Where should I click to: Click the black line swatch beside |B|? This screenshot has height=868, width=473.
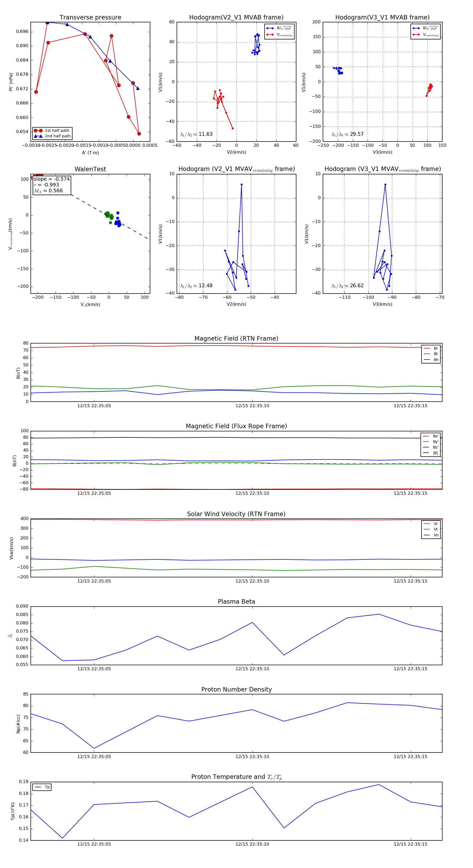(x=426, y=453)
